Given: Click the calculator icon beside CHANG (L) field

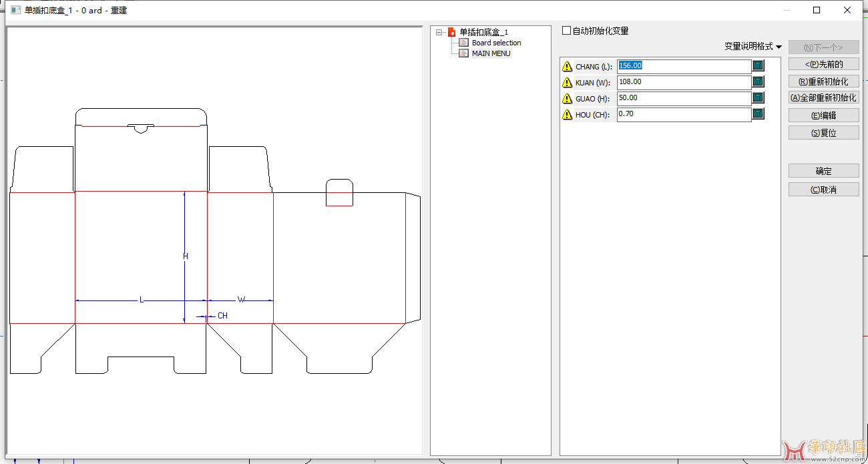Looking at the screenshot, I should click(758, 65).
